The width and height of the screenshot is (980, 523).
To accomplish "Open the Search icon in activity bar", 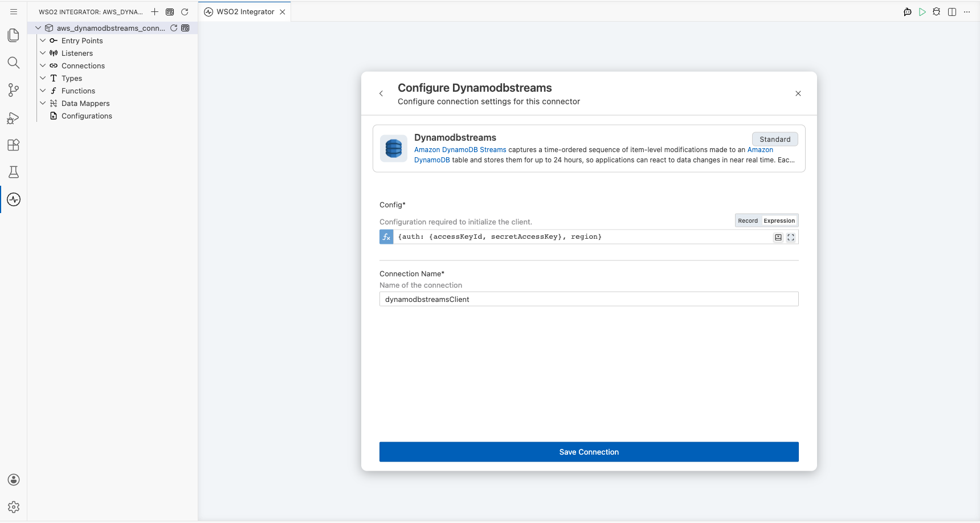I will (14, 63).
